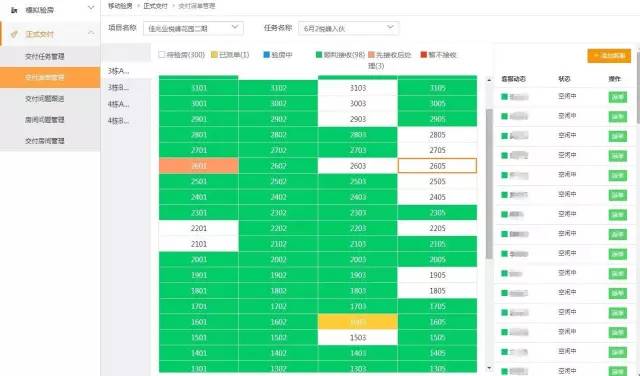The height and width of the screenshot is (376, 640).
Task: Select the yellow room cell in row 16
Action: click(x=358, y=322)
